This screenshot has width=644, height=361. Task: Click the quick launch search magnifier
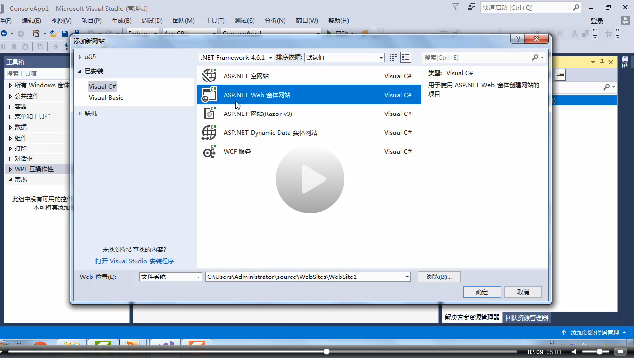576,7
